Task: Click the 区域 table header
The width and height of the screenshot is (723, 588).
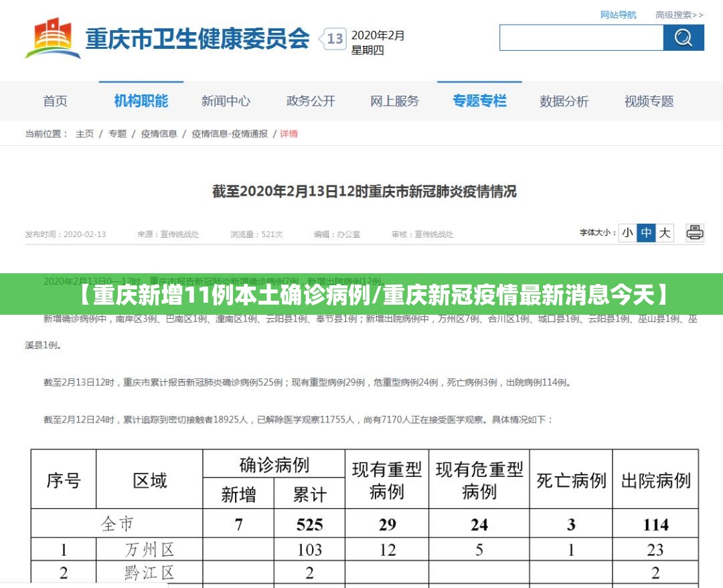Action: coord(149,480)
